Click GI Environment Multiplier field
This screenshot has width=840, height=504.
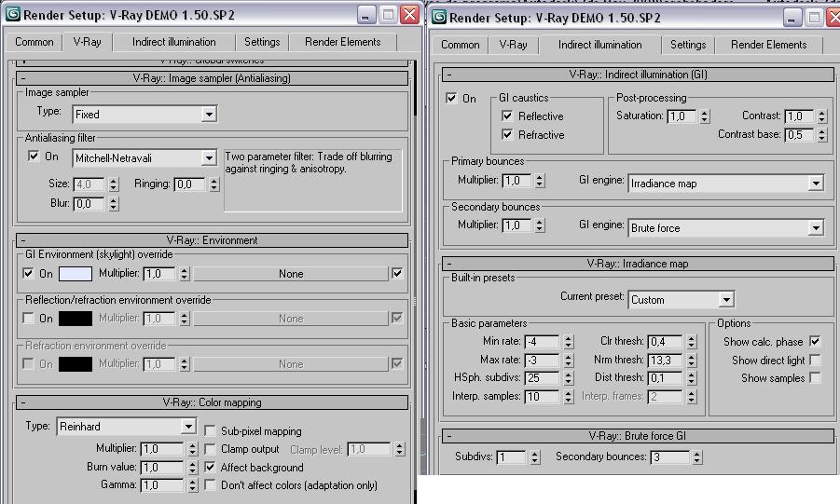[160, 274]
